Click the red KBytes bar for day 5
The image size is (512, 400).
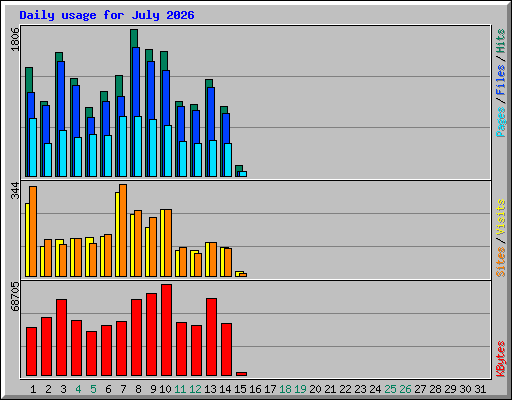[91, 353]
